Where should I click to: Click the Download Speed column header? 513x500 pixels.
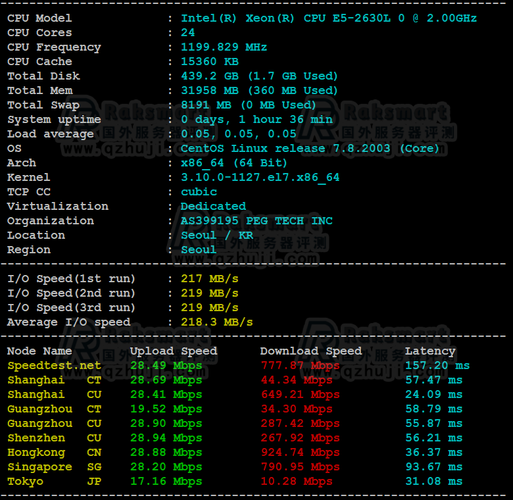pos(311,351)
